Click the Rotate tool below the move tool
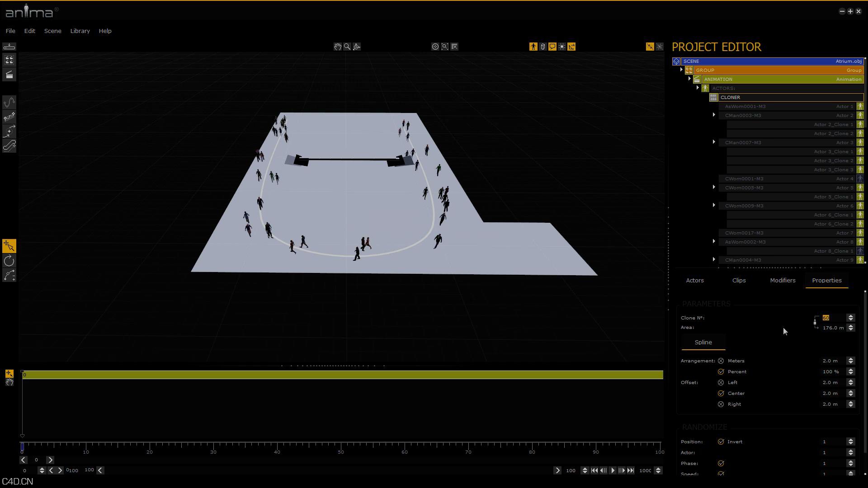This screenshot has width=868, height=488. coord(9,260)
